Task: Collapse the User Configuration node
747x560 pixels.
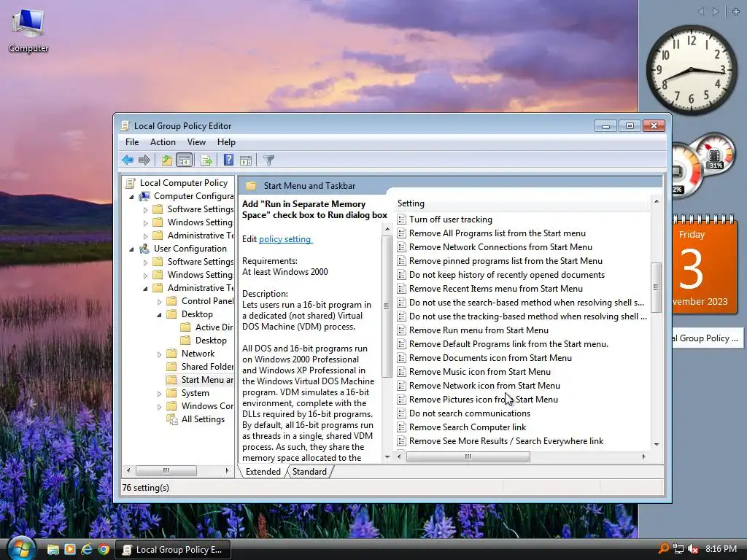Action: pos(131,249)
